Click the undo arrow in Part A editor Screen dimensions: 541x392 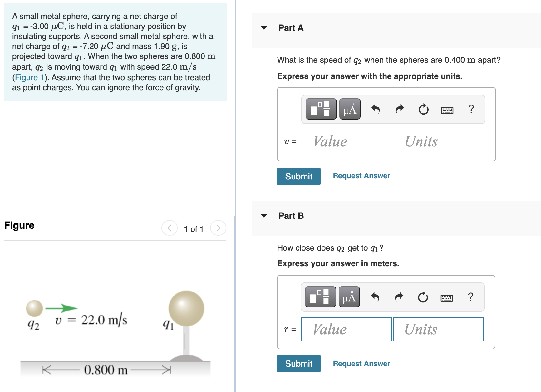(376, 109)
